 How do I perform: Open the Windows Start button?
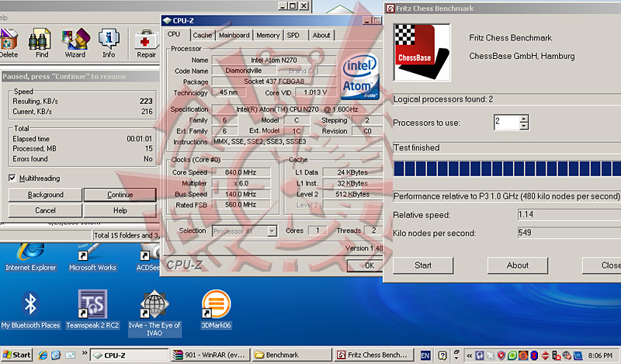click(16, 355)
